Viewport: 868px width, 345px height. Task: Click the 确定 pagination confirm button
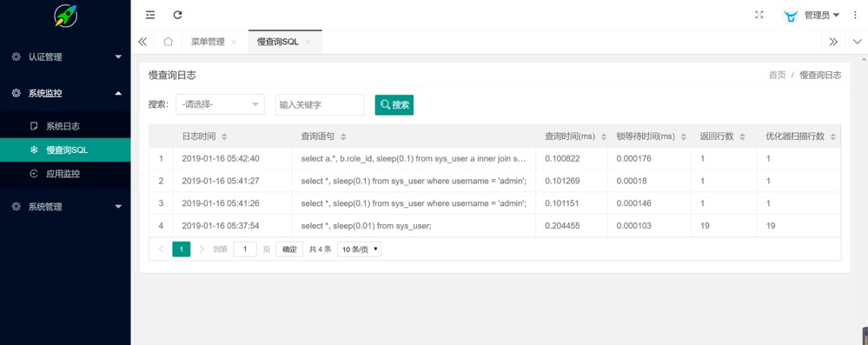(289, 249)
